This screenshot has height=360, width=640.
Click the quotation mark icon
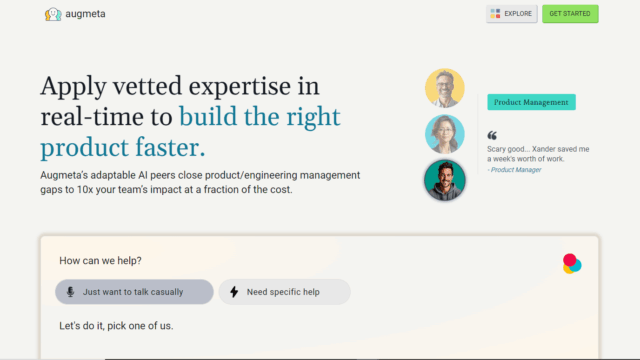tap(492, 136)
